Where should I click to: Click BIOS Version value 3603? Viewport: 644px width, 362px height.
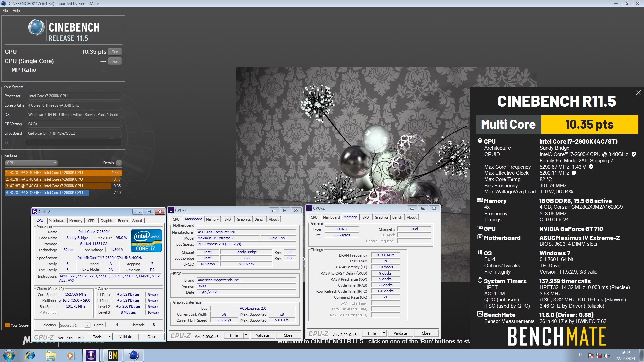(x=246, y=286)
